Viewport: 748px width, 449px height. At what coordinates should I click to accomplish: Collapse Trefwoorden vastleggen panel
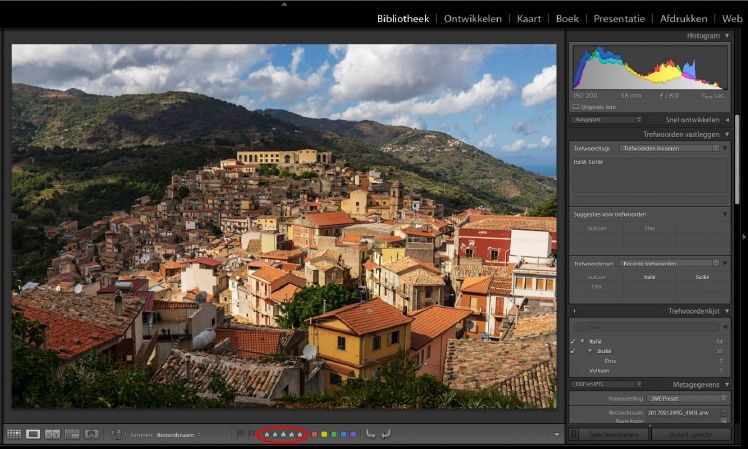coord(727,135)
